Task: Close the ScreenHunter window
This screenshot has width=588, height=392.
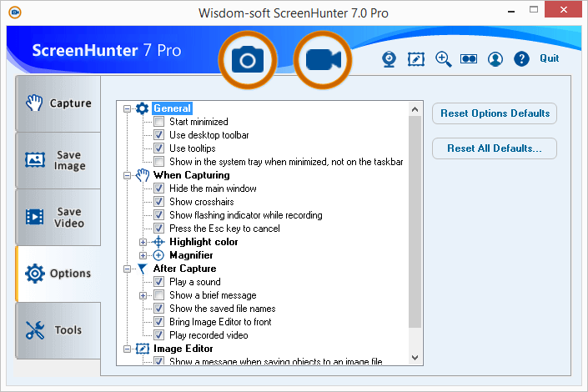Action: tap(564, 10)
